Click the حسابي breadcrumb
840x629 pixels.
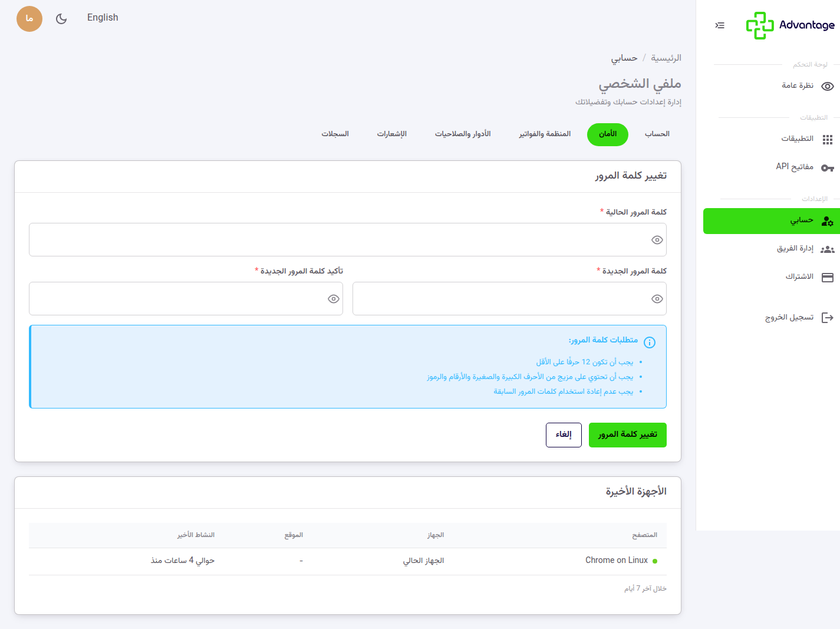(x=624, y=58)
